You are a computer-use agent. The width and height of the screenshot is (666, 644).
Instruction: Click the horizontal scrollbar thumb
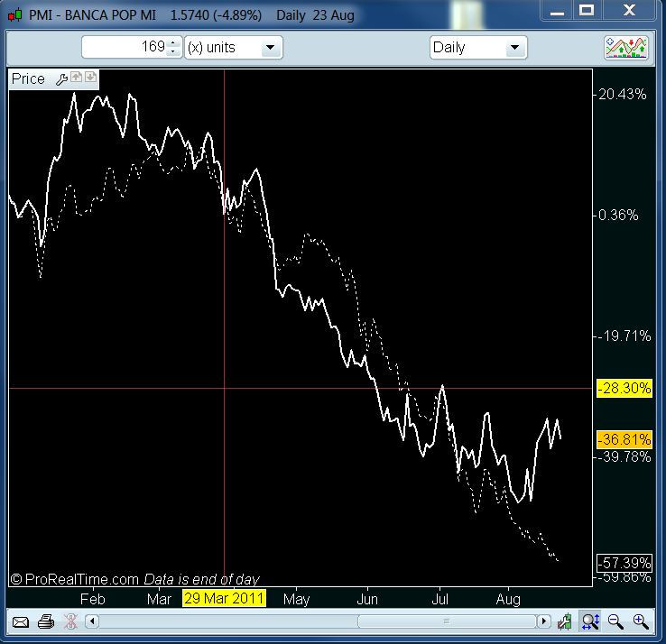click(x=447, y=621)
